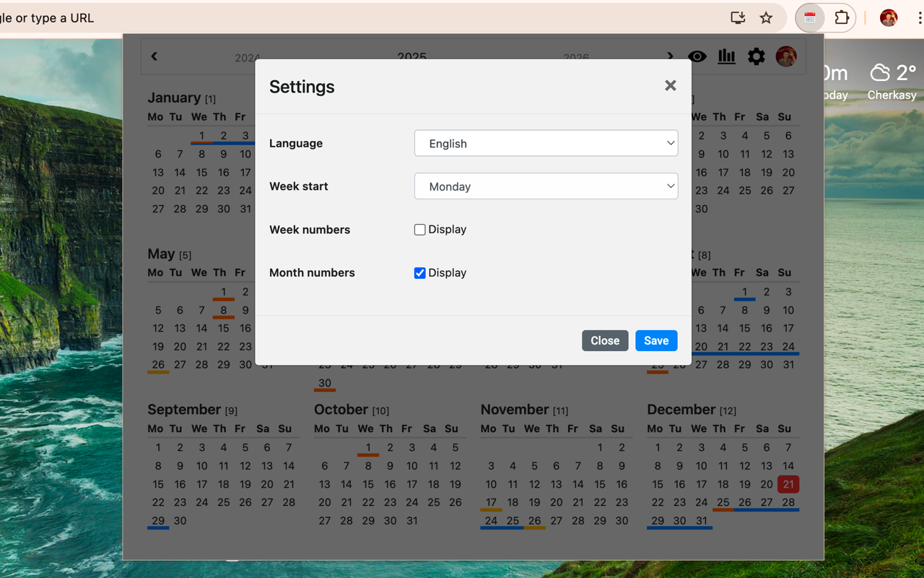Click the Language label

tap(296, 143)
